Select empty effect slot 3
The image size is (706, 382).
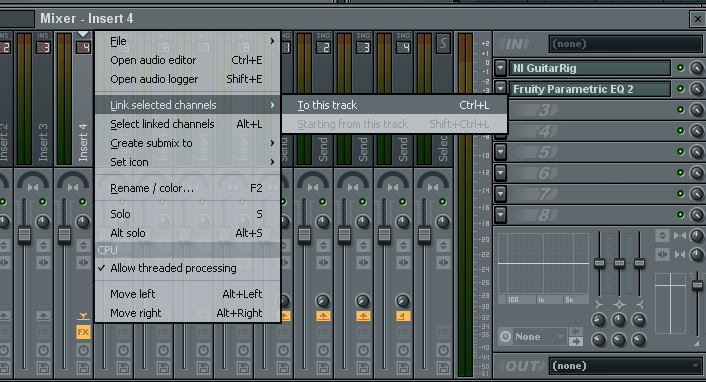[x=589, y=110]
